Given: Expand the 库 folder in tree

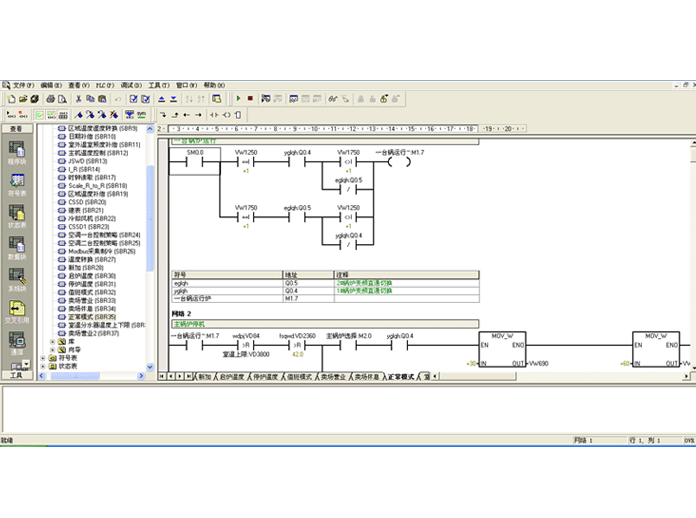Looking at the screenshot, I should tap(54, 342).
